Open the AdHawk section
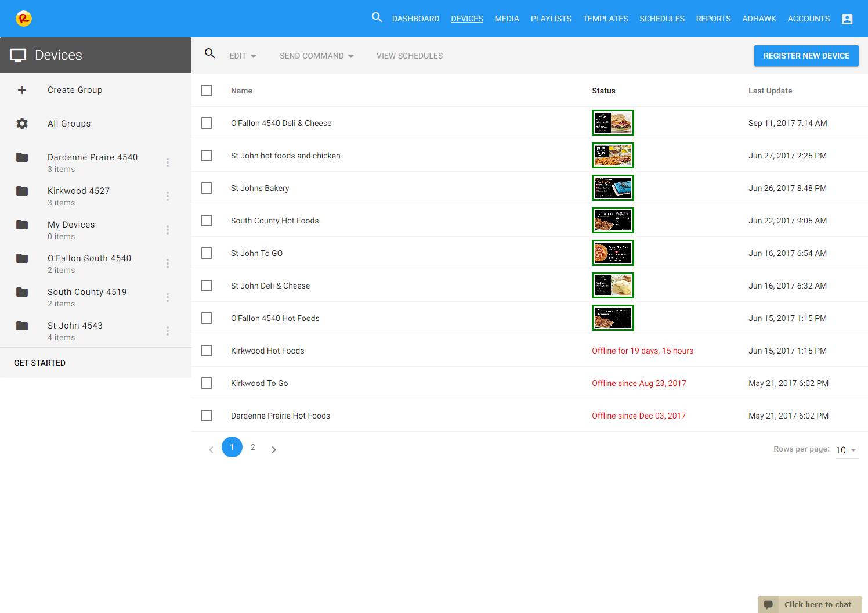This screenshot has width=868, height=613. coord(759,19)
